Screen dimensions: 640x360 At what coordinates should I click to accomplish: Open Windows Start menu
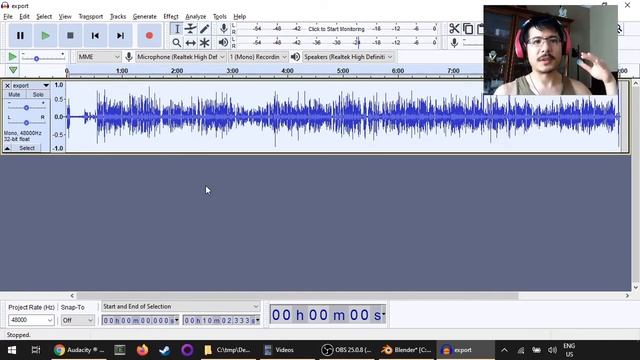coord(12,350)
